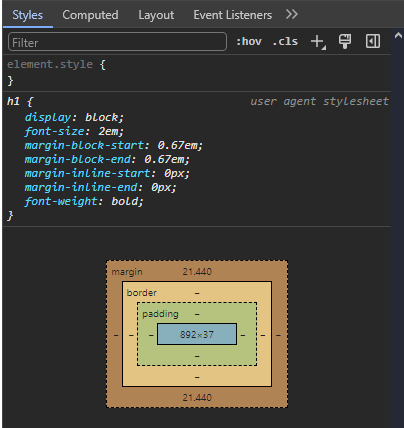This screenshot has width=404, height=428.
Task: Open the Layout tab
Action: point(156,15)
